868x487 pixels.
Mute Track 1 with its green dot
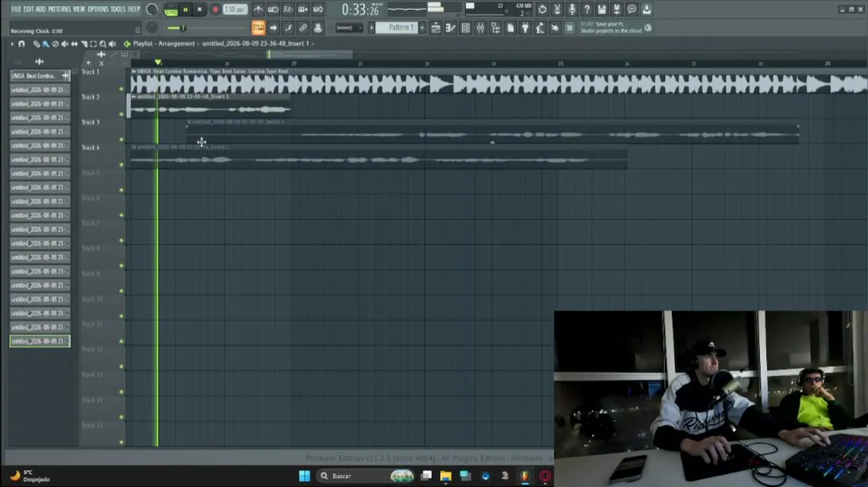tap(122, 89)
